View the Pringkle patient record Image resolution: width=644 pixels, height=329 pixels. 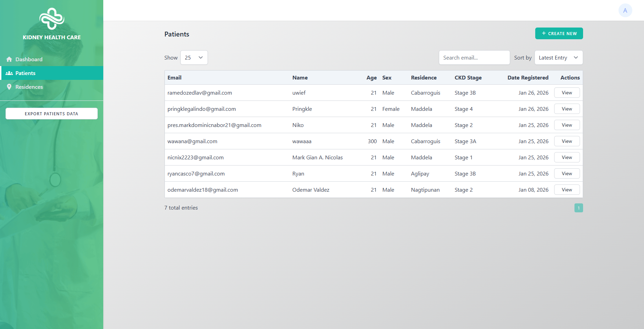pyautogui.click(x=567, y=109)
